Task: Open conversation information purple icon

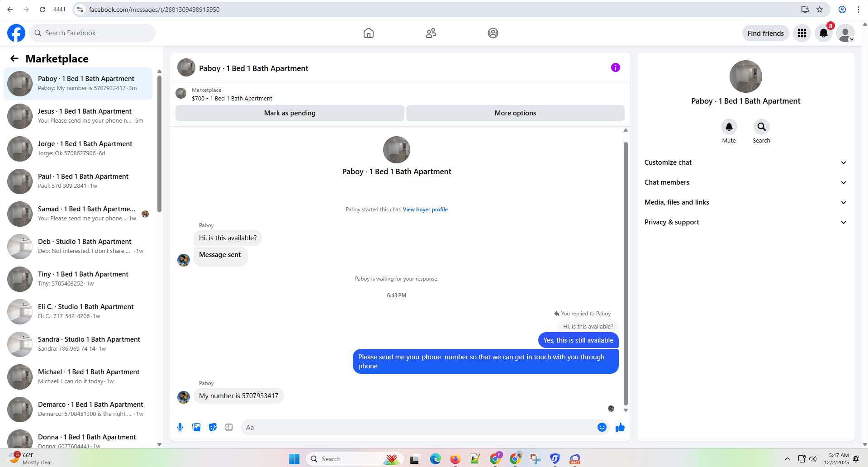Action: tap(616, 67)
